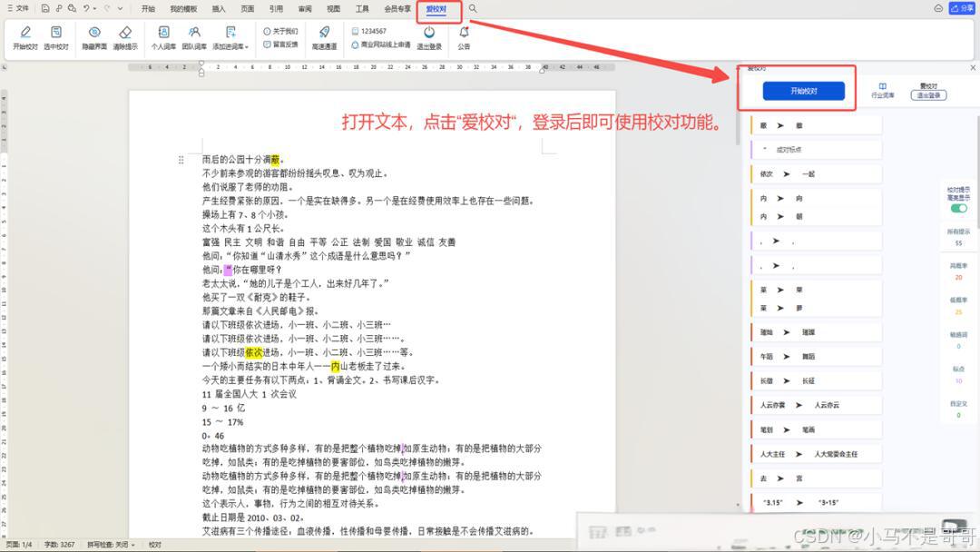Switch to the 引用 tab
The width and height of the screenshot is (980, 552).
pyautogui.click(x=276, y=9)
